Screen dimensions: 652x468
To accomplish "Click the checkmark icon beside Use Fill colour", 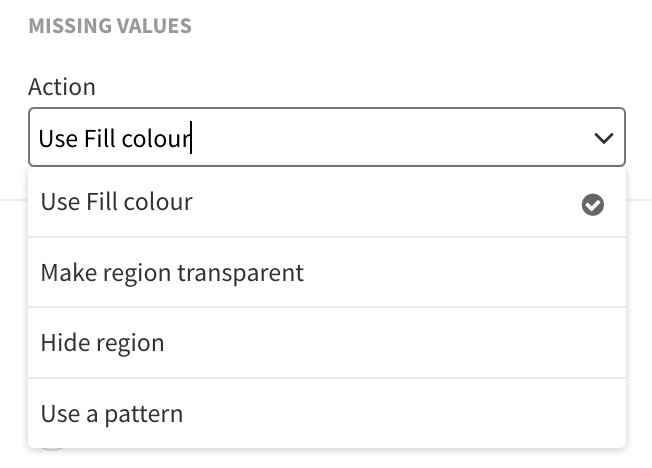I will (x=593, y=205).
